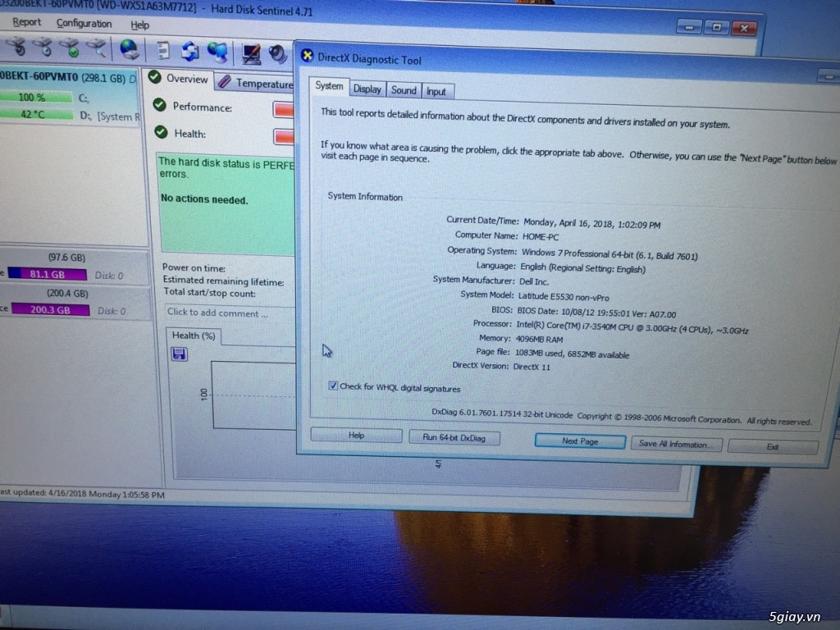The width and height of the screenshot is (840, 630).
Task: Click the 200.3 GB usage bar
Action: click(50, 309)
